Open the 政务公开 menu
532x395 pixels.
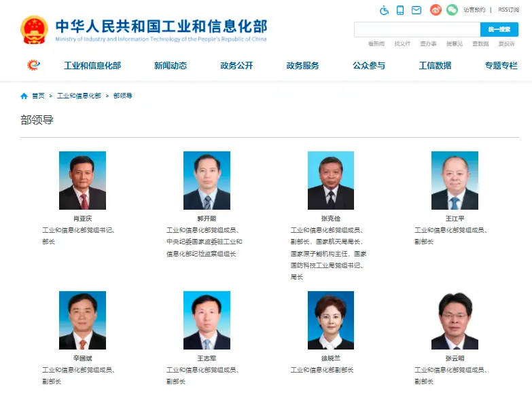point(236,65)
